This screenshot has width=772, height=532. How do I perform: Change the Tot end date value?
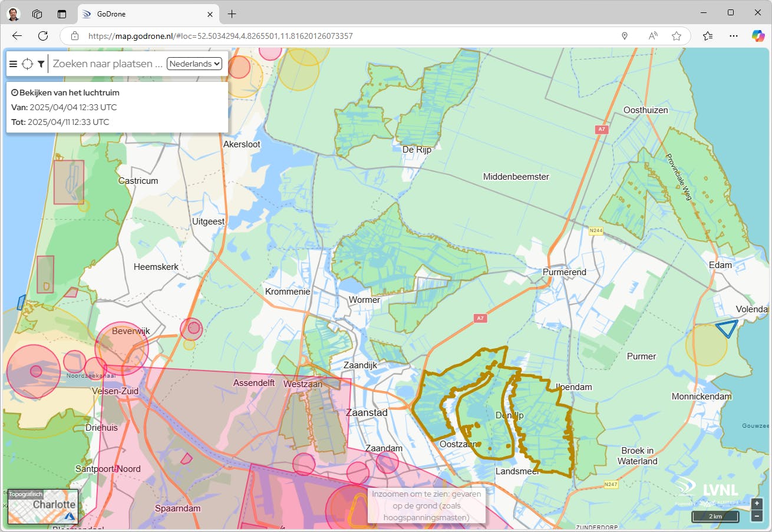click(68, 122)
